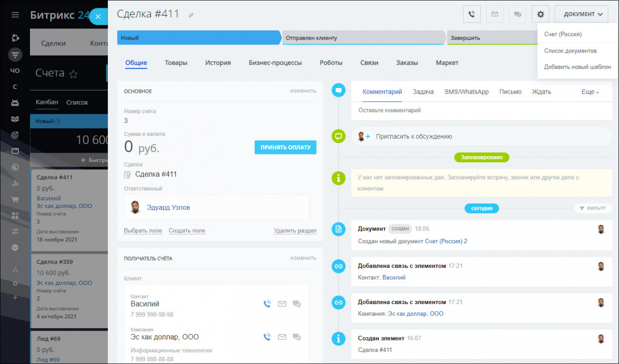This screenshot has width=619, height=364.
Task: Open the timeline ФИЛЬТР button
Action: [x=593, y=208]
